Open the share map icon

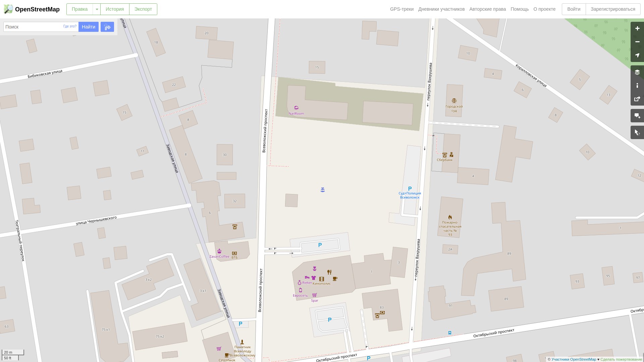pos(637,99)
